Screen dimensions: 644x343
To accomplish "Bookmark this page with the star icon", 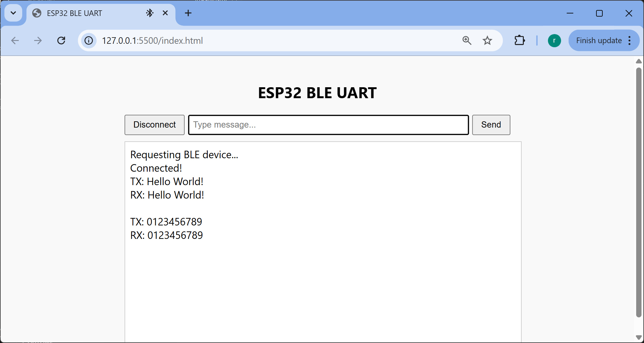I will 487,41.
